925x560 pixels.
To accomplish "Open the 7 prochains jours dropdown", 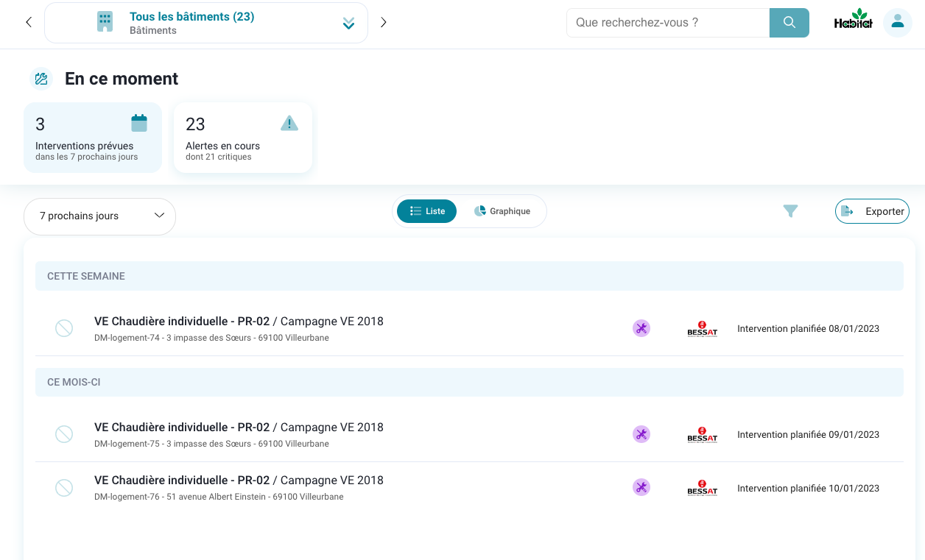I will 99,216.
